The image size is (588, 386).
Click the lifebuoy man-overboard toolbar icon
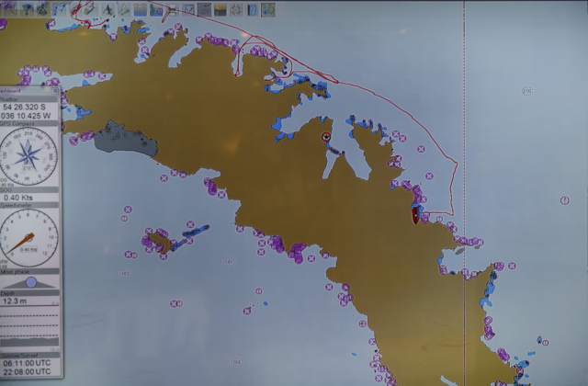tap(237, 10)
